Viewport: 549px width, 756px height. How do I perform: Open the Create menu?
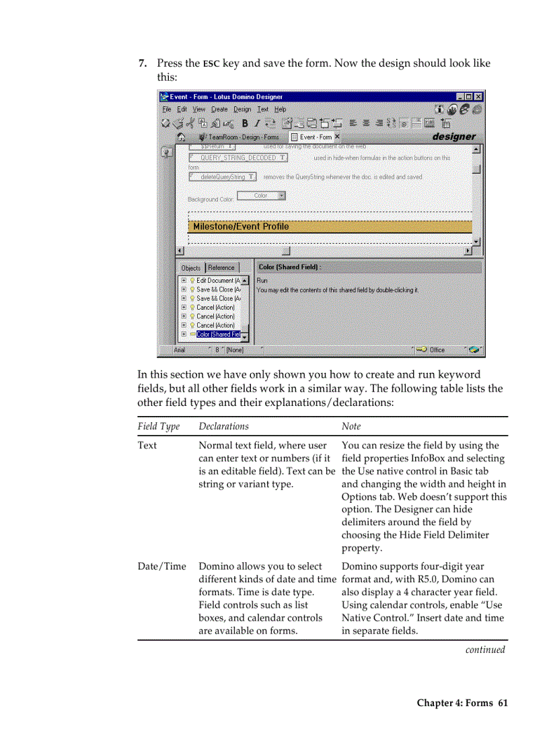(219, 109)
